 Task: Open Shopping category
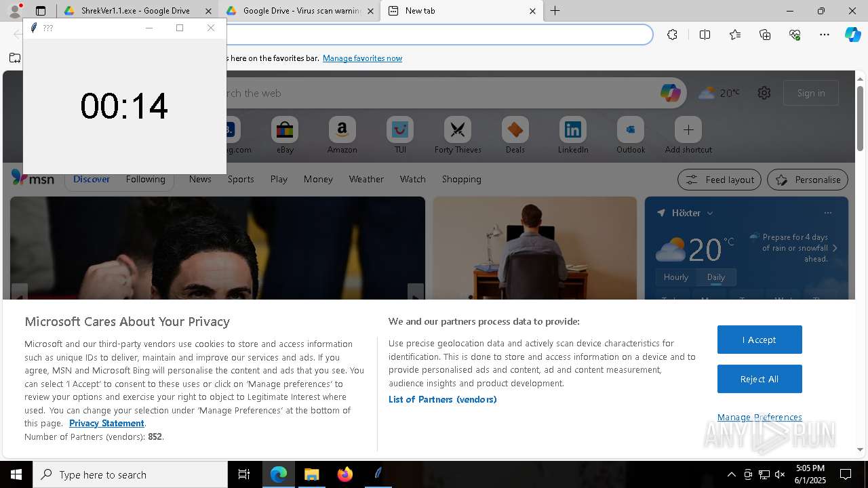[462, 179]
